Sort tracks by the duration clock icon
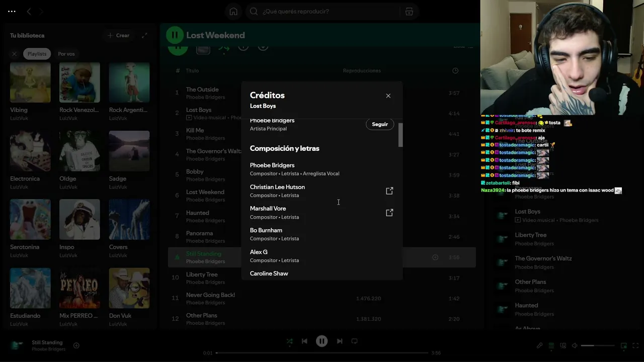Screen dimensions: 644x362 tap(455, 70)
